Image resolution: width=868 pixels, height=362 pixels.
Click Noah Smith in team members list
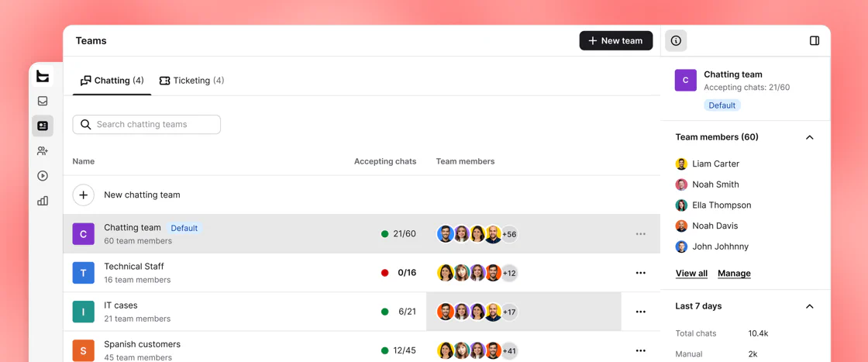pos(716,184)
